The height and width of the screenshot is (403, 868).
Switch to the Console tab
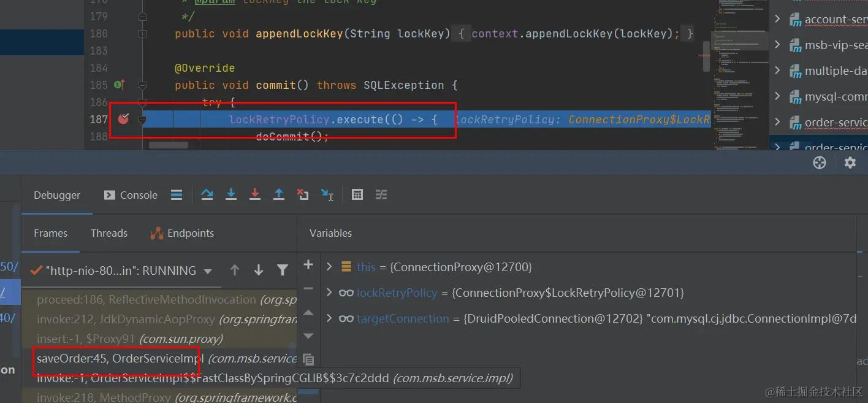click(x=131, y=195)
